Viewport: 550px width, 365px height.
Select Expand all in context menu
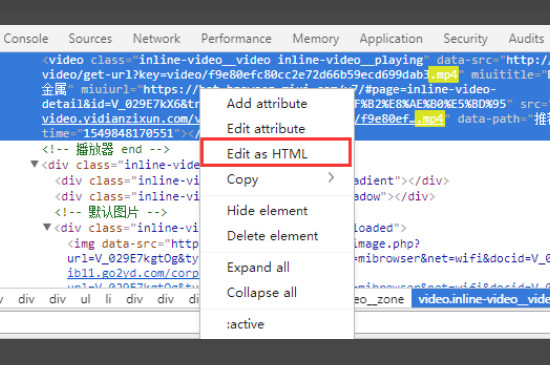point(277,268)
